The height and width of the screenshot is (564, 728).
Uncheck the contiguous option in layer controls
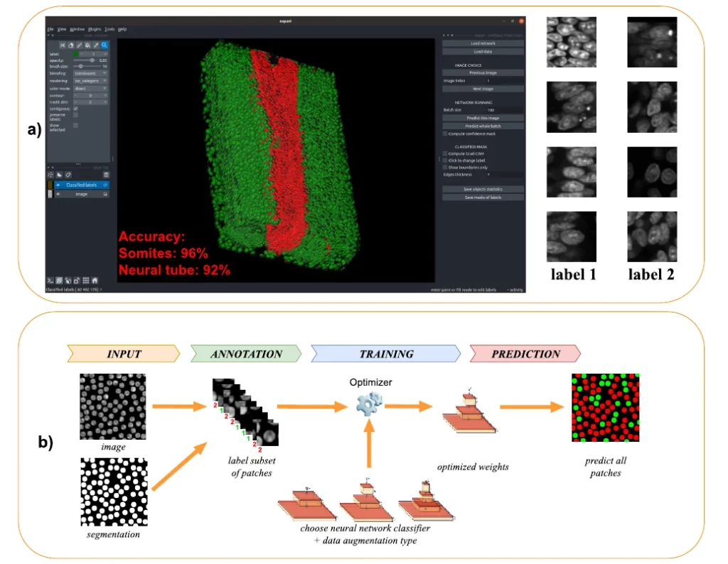[x=75, y=109]
